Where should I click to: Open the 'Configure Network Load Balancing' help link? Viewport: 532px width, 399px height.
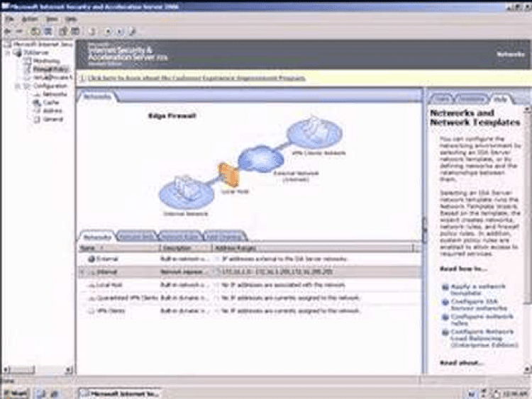484,338
